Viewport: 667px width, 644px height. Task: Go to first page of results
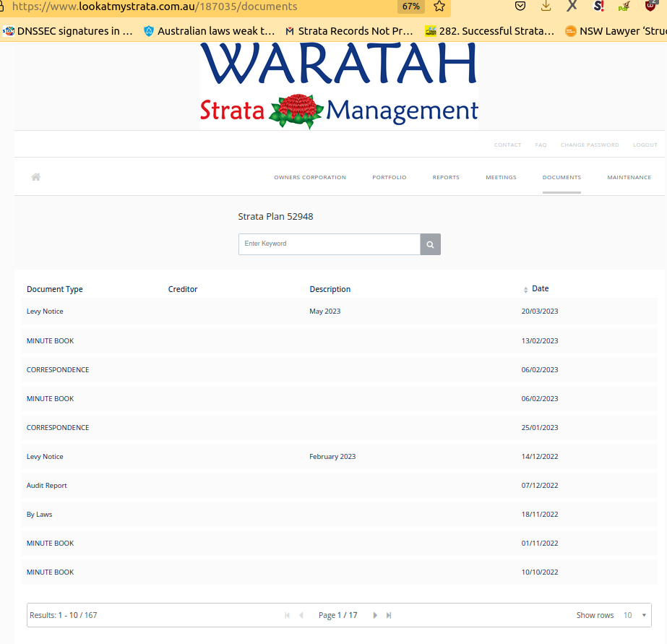click(287, 615)
